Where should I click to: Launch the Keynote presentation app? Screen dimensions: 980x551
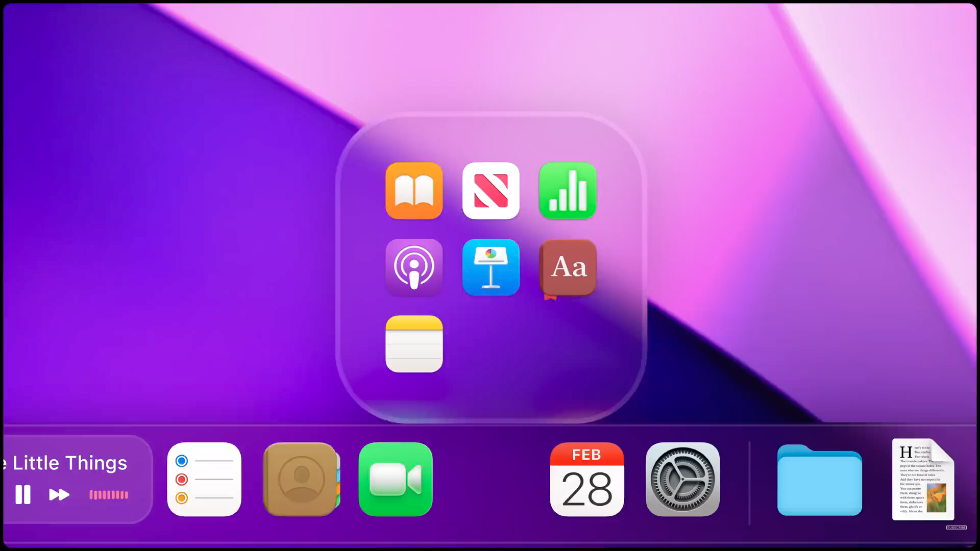pos(491,267)
